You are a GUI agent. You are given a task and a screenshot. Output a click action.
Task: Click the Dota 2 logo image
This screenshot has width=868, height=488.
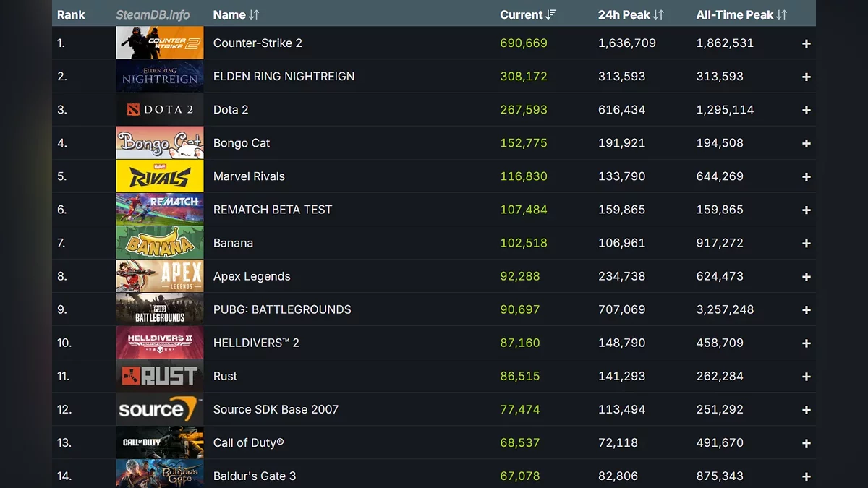(x=159, y=110)
